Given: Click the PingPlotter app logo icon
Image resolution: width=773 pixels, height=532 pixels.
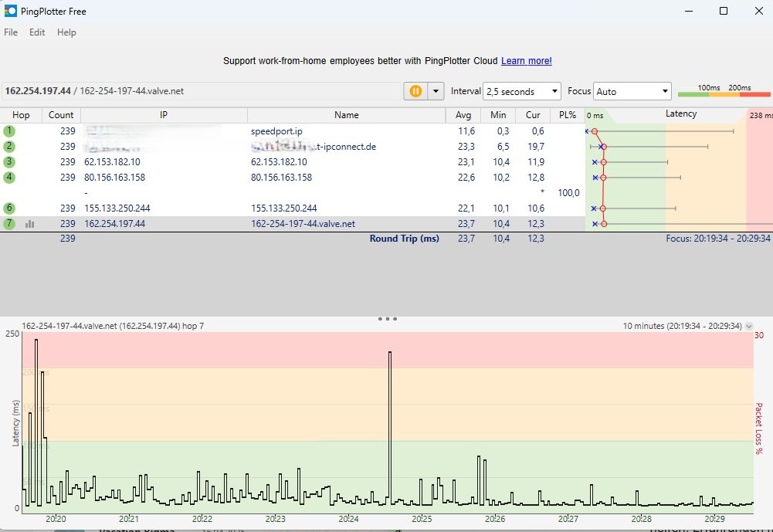Looking at the screenshot, I should [x=10, y=11].
